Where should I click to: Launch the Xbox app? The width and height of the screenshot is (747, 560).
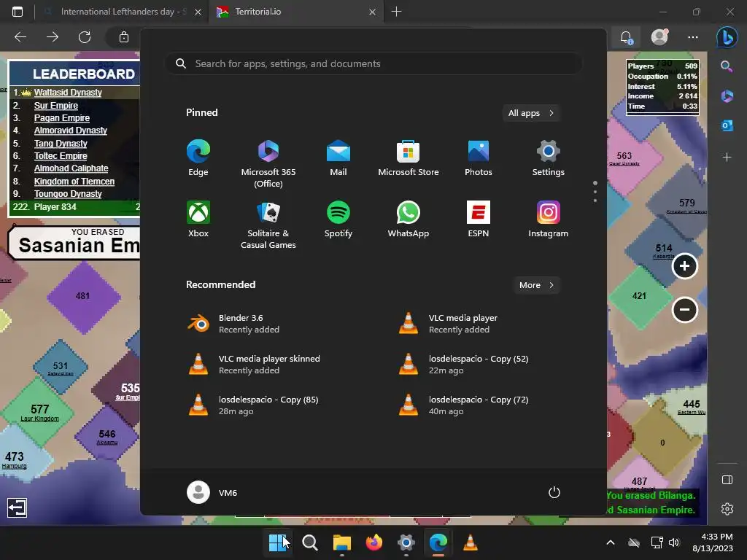point(198,219)
